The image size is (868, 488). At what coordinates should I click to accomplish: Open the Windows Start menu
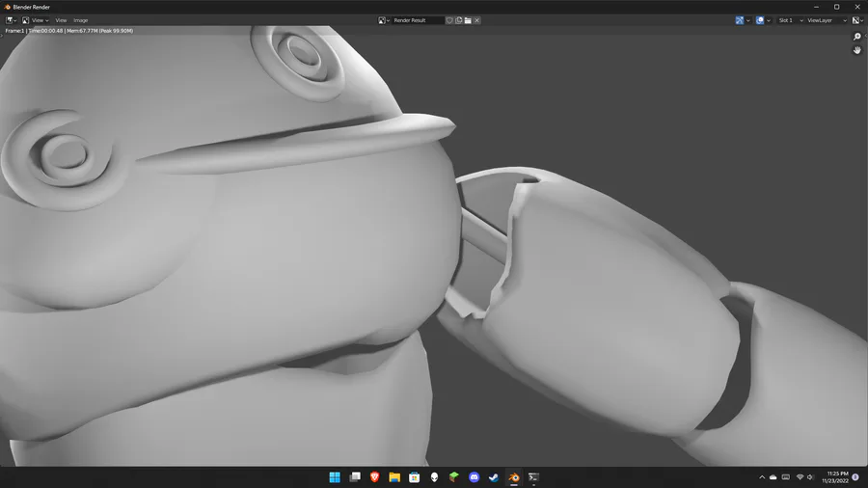[x=335, y=477]
